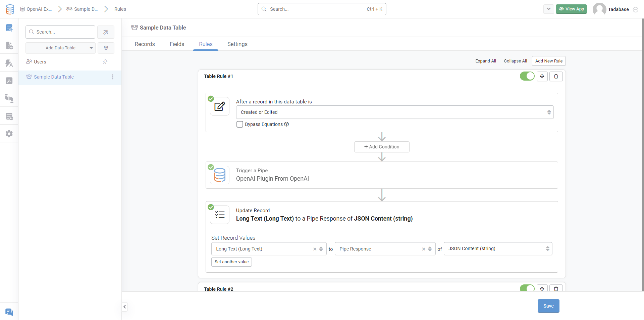Click the Bypass Equations help icon

point(286,124)
